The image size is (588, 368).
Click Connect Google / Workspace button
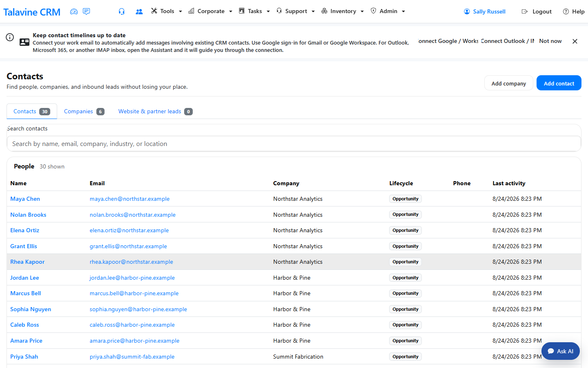click(448, 41)
